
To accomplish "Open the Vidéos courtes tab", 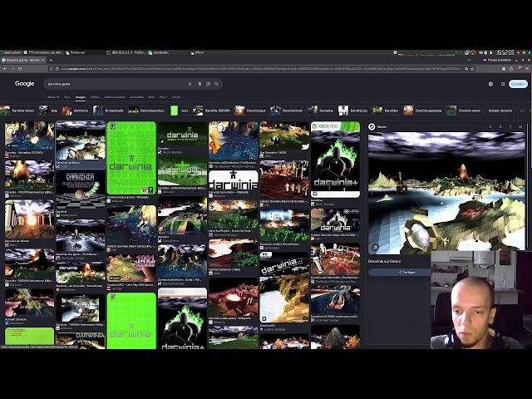I will (115, 97).
